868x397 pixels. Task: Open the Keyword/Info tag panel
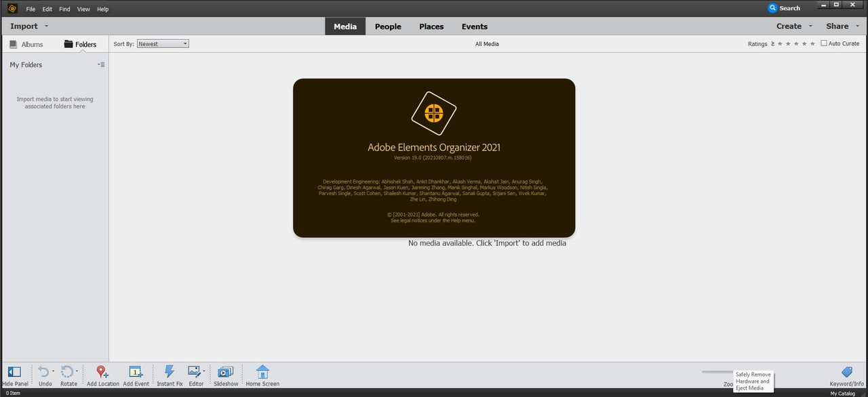(846, 372)
